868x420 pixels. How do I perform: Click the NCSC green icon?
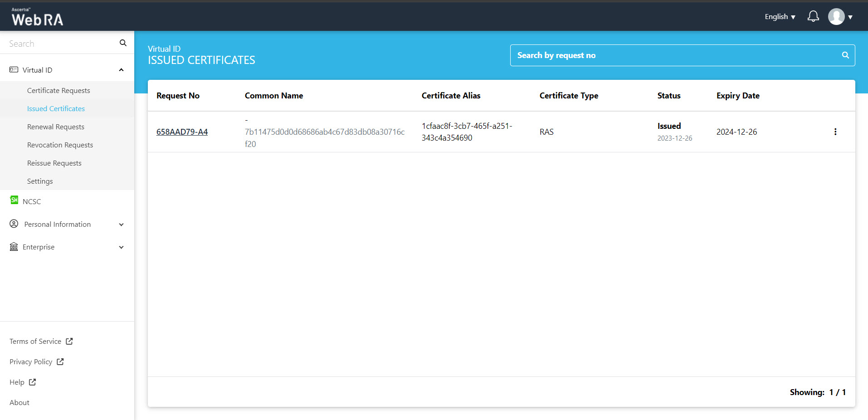pyautogui.click(x=14, y=200)
